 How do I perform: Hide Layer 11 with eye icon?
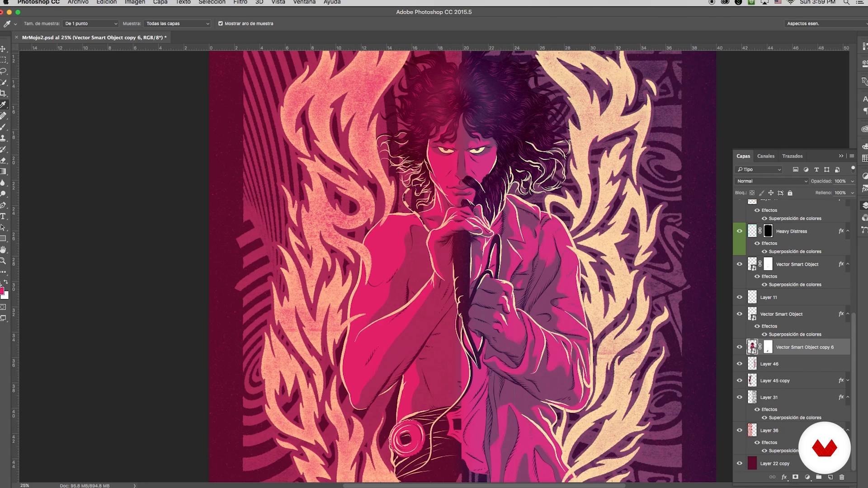pyautogui.click(x=740, y=297)
